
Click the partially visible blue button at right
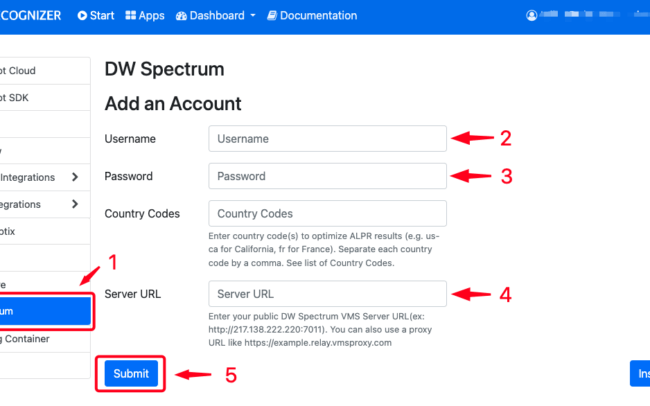pos(640,374)
